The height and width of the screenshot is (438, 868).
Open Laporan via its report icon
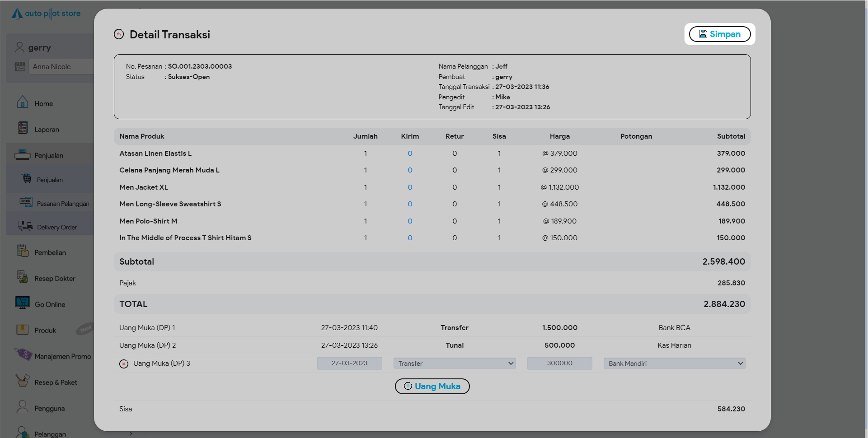(23, 128)
